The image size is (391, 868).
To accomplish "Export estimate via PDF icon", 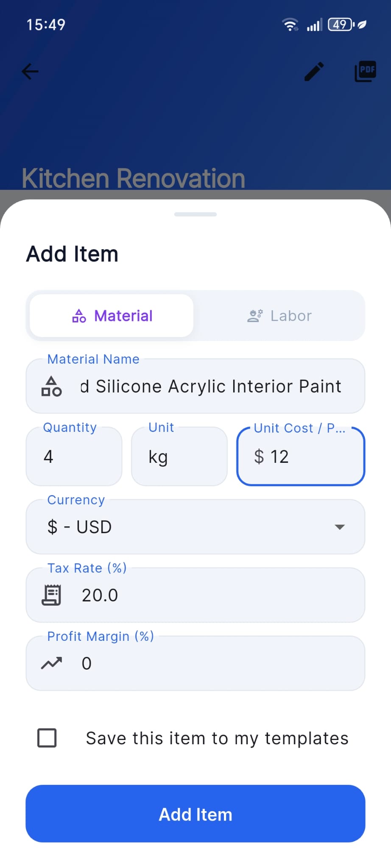I will point(366,71).
